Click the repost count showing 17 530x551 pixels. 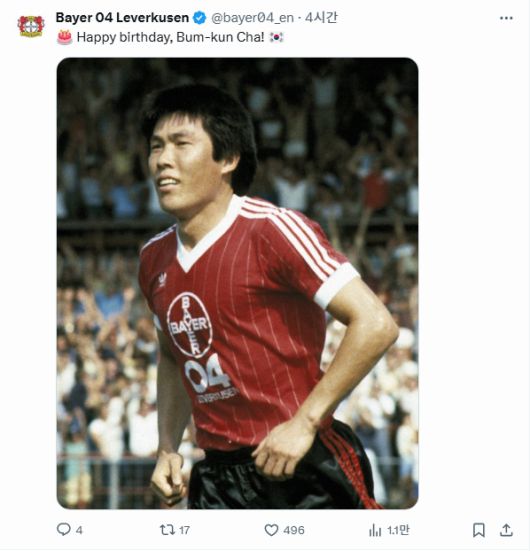pyautogui.click(x=184, y=530)
